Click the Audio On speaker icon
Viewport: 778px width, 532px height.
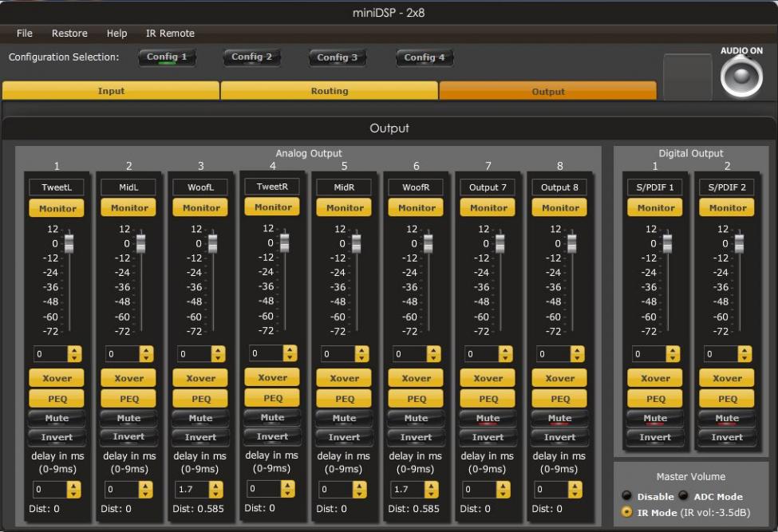click(x=741, y=77)
